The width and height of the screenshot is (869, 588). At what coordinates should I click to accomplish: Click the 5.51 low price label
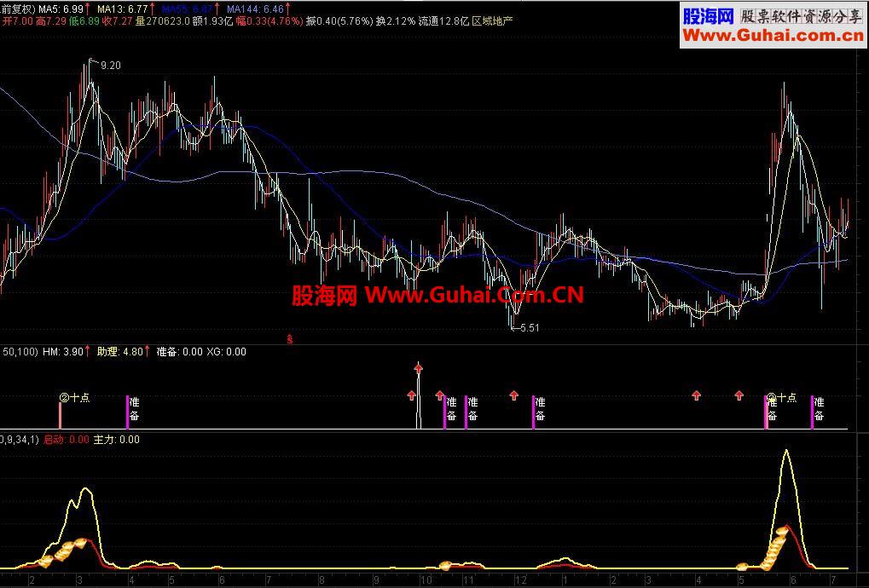tap(530, 328)
